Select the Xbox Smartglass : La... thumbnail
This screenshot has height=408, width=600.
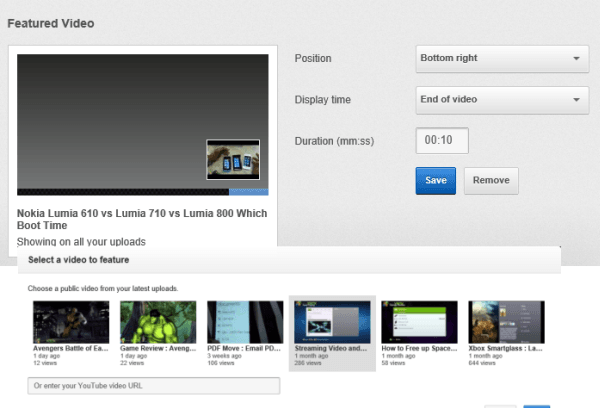coord(506,322)
